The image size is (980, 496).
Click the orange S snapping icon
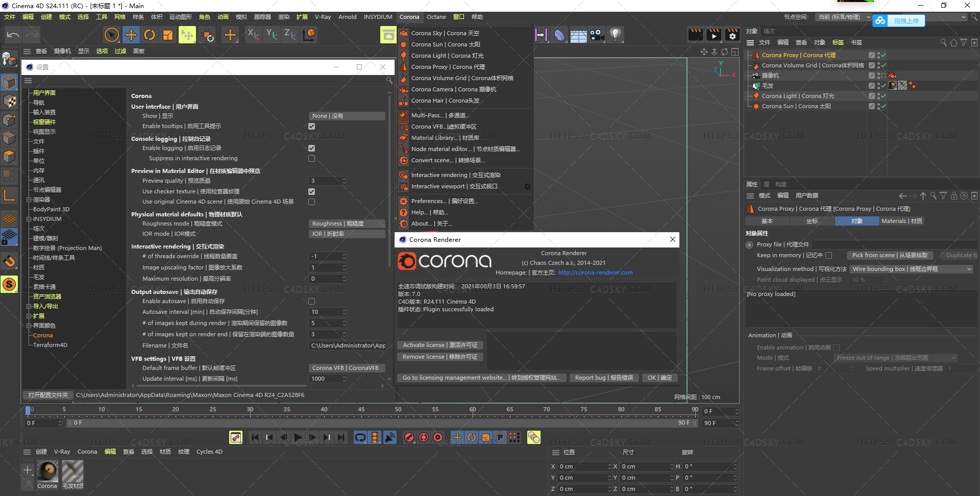pos(9,284)
